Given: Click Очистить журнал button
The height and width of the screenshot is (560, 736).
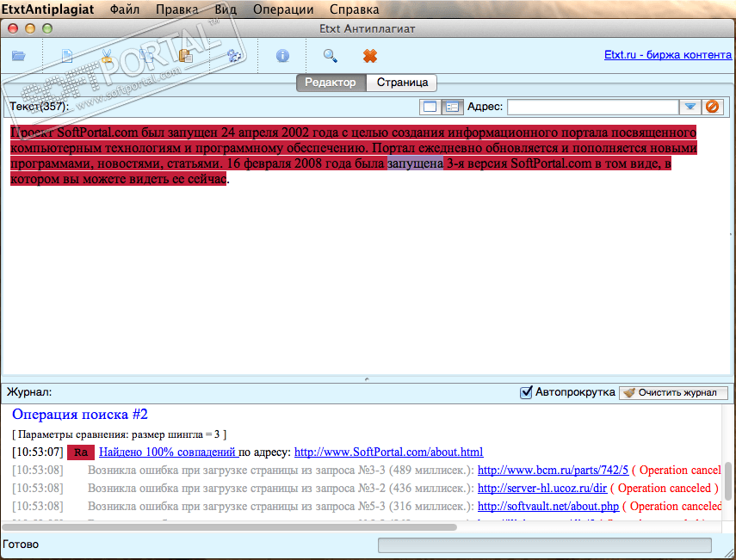Looking at the screenshot, I should click(x=673, y=392).
